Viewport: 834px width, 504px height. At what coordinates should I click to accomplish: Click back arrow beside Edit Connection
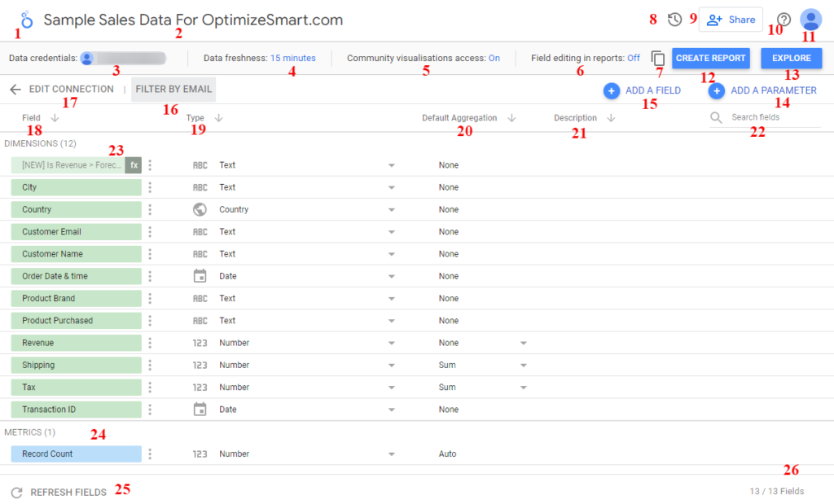pos(15,90)
